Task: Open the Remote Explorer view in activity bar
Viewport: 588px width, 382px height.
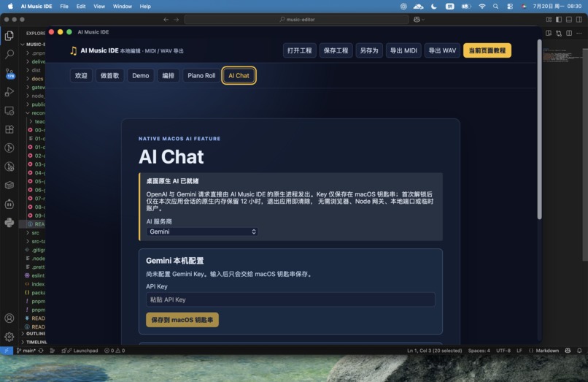Action: [x=9, y=111]
